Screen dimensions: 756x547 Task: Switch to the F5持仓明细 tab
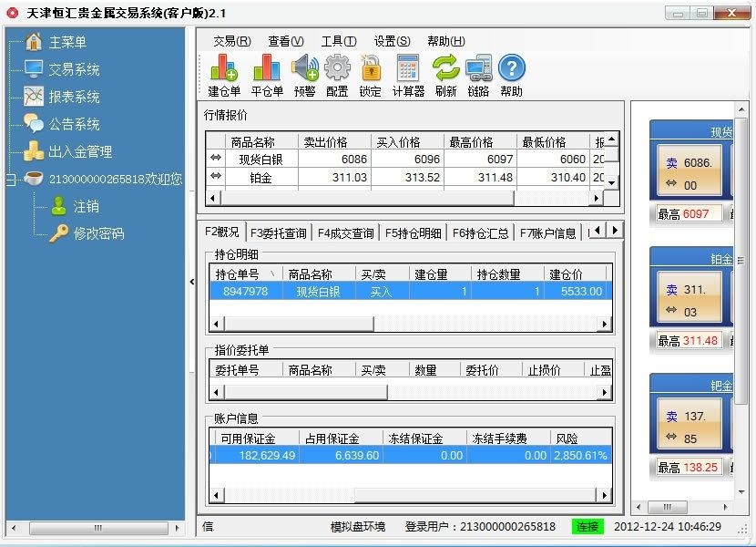click(413, 232)
